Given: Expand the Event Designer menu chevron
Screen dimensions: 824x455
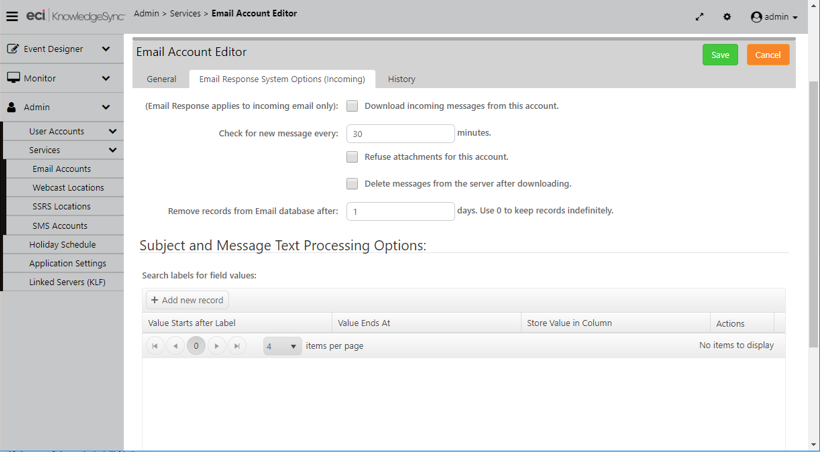Looking at the screenshot, I should 106,49.
